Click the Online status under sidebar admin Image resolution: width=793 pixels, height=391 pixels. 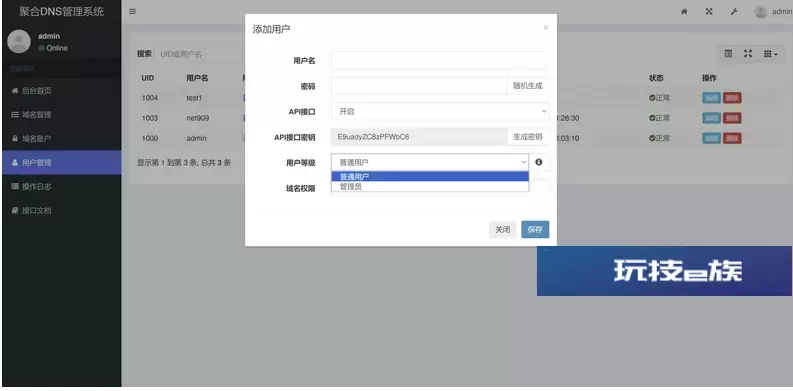point(53,49)
